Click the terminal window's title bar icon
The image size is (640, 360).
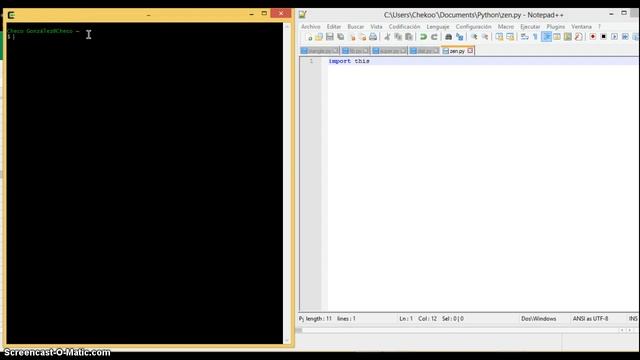(11, 15)
